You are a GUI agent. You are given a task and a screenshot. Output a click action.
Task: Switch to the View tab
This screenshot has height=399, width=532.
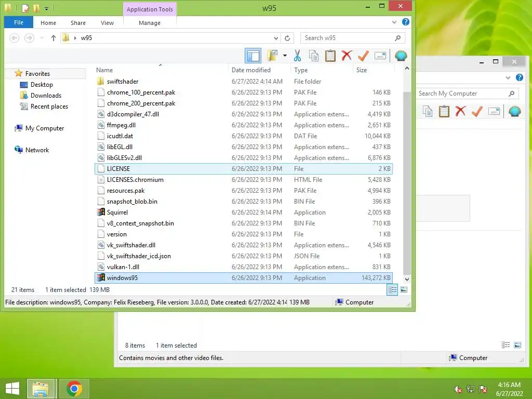click(x=107, y=23)
